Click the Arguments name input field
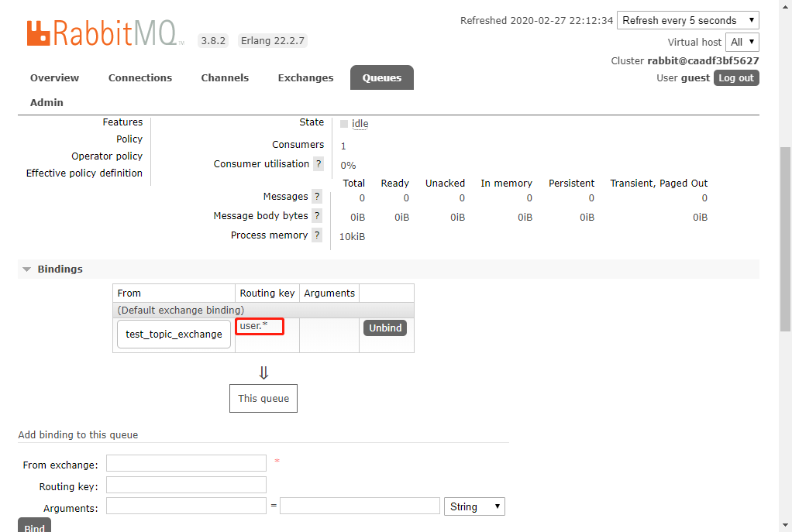Image resolution: width=792 pixels, height=532 pixels. [186, 506]
